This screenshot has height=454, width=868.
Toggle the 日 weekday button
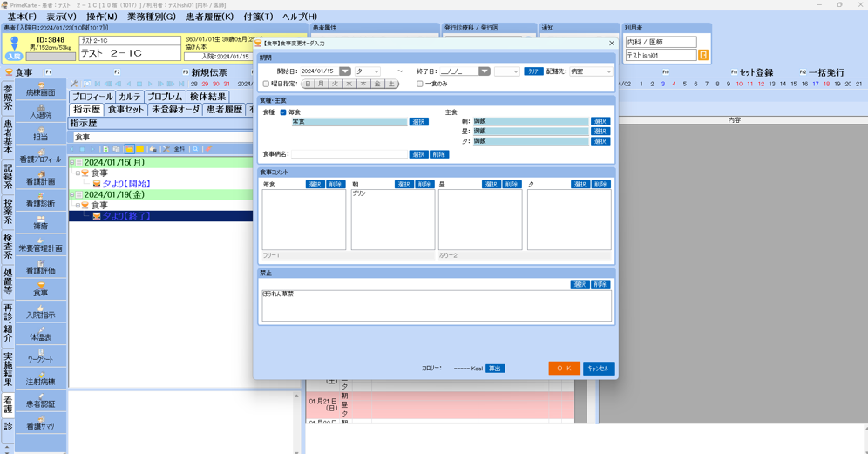click(x=308, y=84)
